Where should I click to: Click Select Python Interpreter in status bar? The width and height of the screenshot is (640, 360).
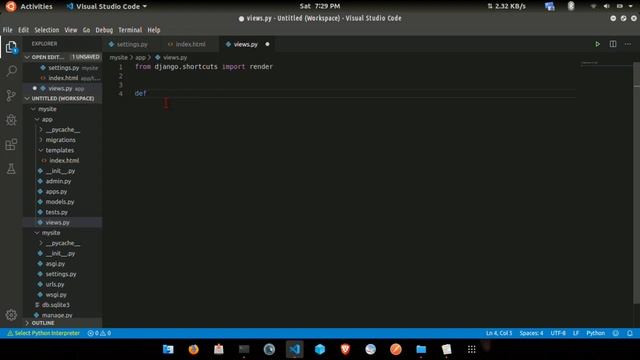tap(43, 333)
